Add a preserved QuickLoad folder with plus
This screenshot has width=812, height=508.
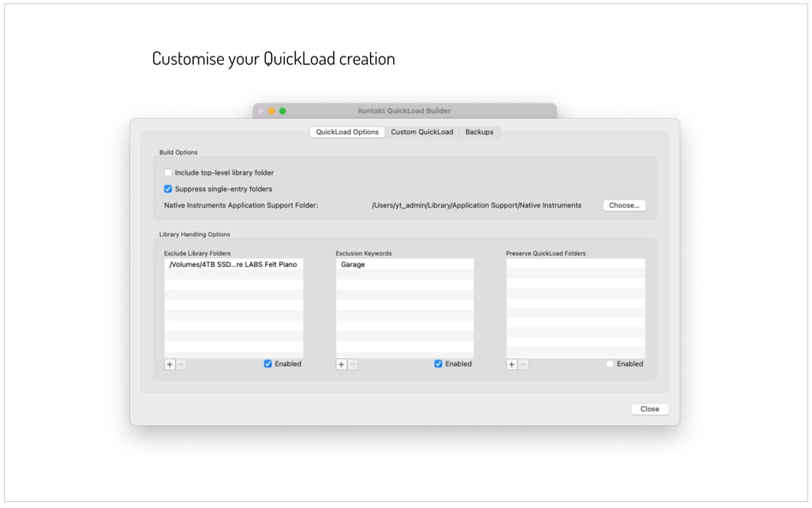512,364
